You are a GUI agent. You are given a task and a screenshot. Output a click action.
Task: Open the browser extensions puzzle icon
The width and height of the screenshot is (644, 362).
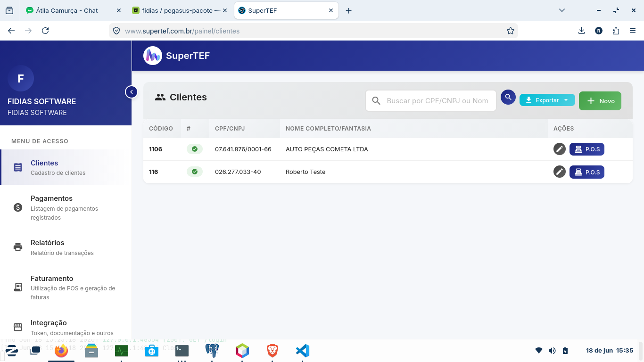click(616, 31)
